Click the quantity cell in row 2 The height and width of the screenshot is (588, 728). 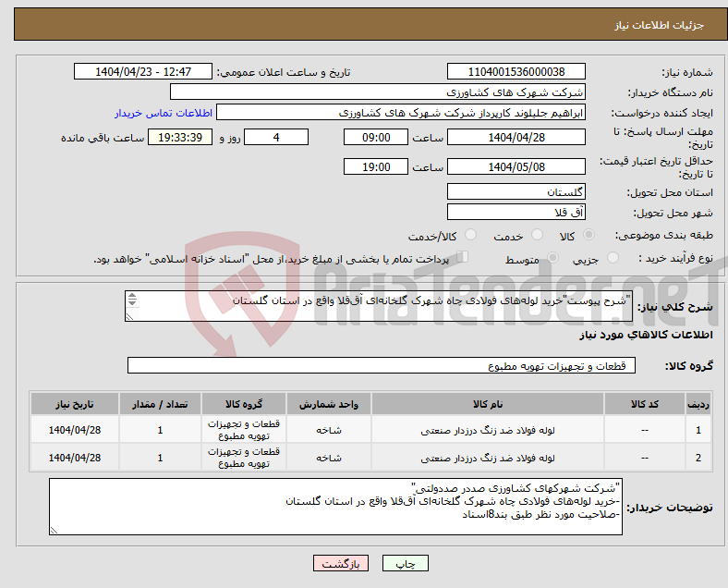[x=160, y=458]
